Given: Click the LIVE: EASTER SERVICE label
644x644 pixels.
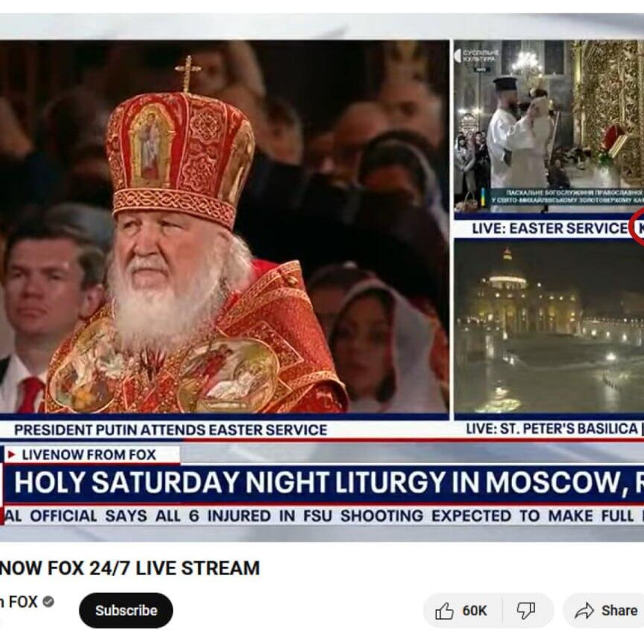Looking at the screenshot, I should (550, 228).
